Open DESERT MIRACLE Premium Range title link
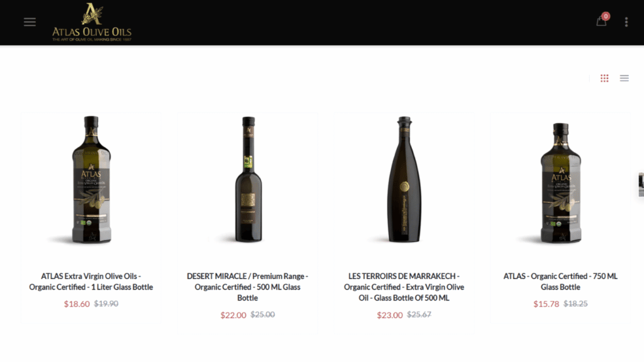Image resolution: width=644 pixels, height=362 pixels. pyautogui.click(x=248, y=287)
